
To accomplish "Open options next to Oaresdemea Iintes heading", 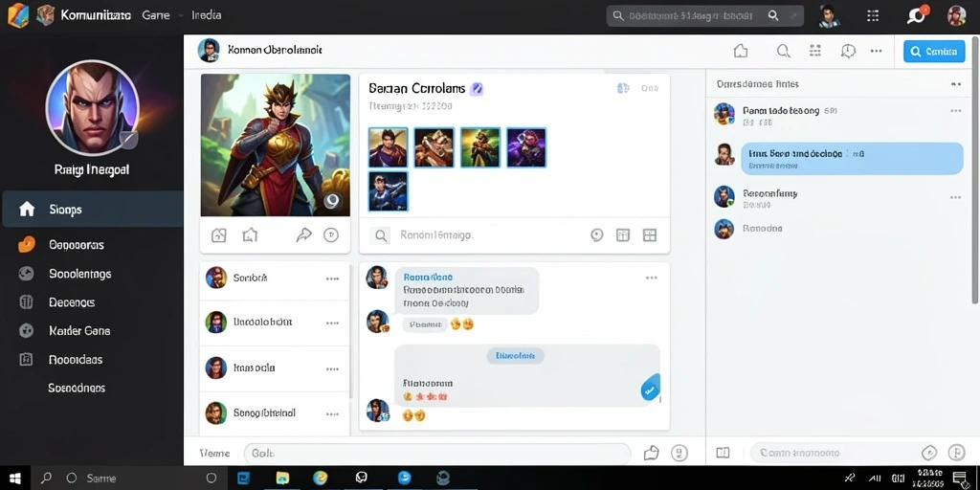I will click(956, 84).
